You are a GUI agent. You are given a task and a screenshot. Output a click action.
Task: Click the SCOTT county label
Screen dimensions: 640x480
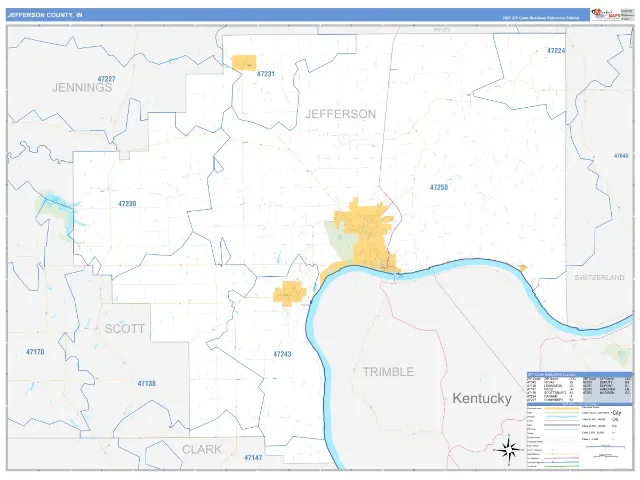pyautogui.click(x=124, y=329)
